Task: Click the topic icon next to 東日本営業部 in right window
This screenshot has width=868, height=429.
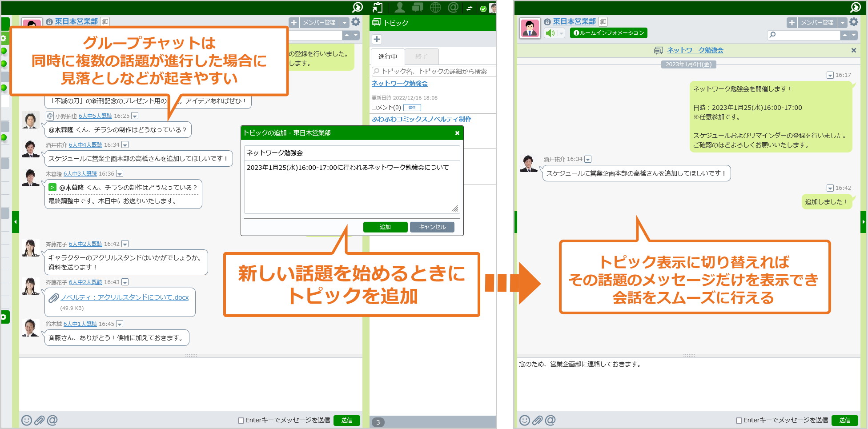Action: (603, 21)
